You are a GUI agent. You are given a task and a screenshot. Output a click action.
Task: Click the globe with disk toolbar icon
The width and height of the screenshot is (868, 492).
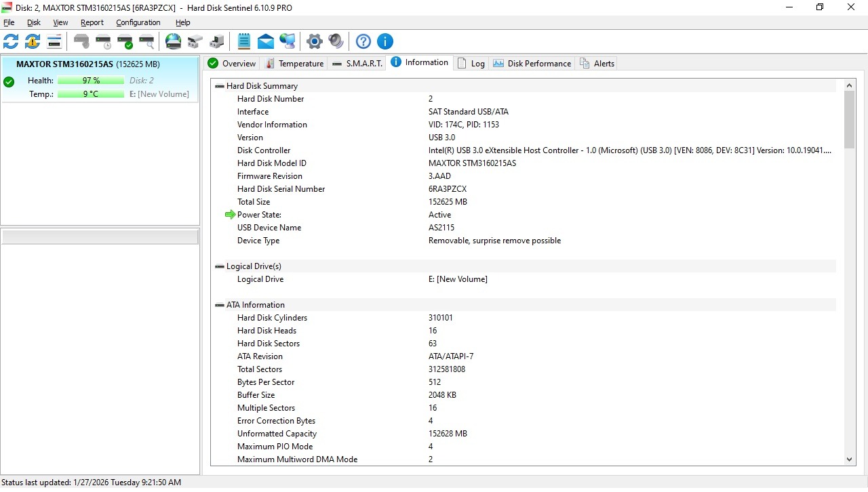174,42
